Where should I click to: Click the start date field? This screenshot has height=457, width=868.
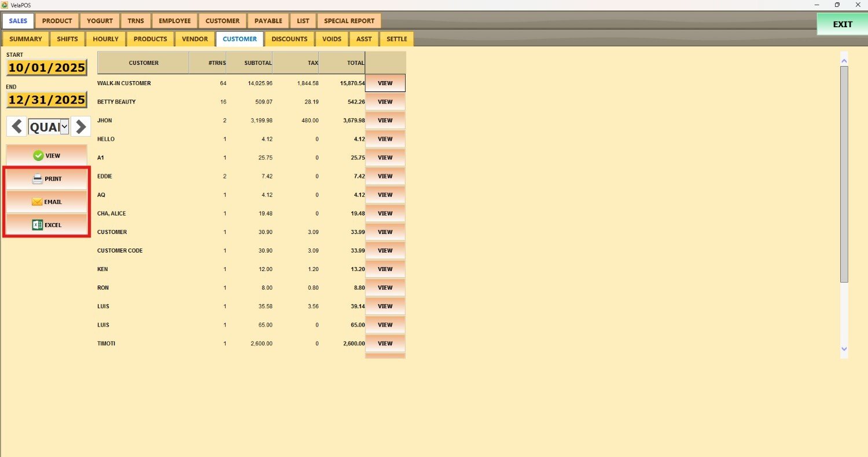46,68
